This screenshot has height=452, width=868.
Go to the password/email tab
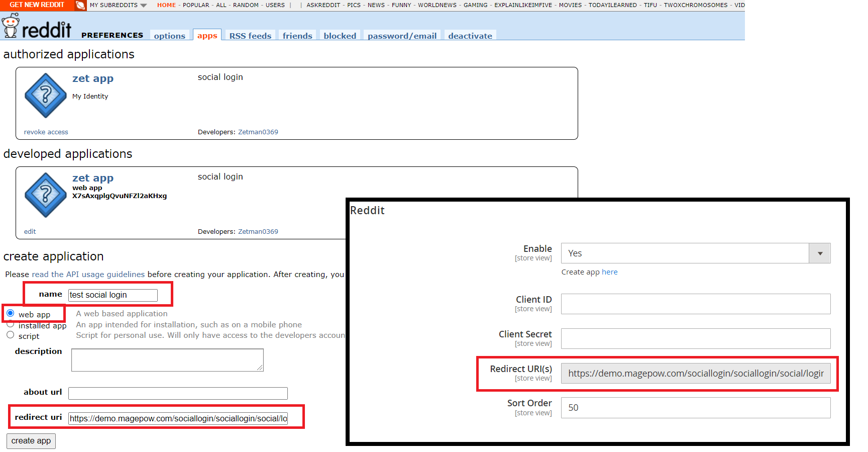pyautogui.click(x=402, y=36)
